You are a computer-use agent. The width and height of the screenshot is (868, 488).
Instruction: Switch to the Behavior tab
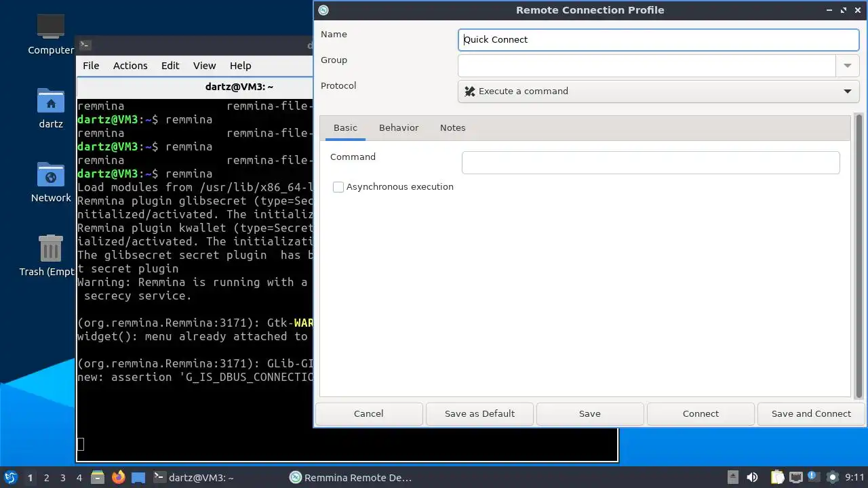(x=399, y=127)
